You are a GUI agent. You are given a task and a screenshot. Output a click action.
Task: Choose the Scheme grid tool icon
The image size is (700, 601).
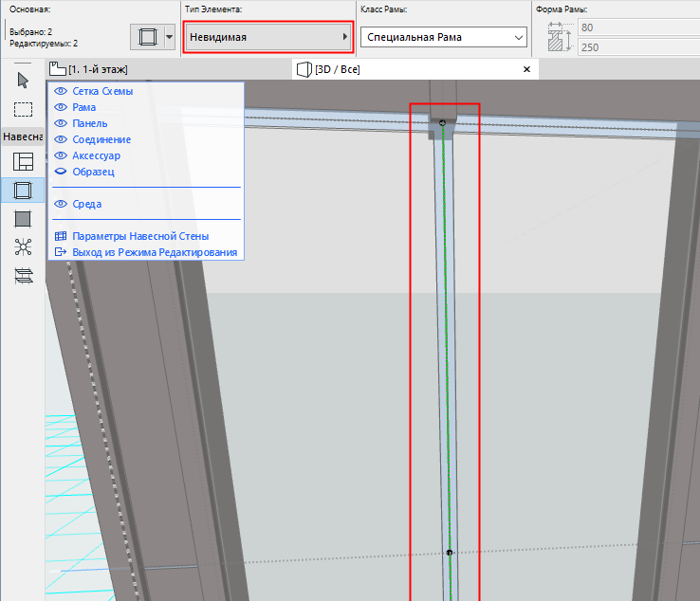pos(23,161)
